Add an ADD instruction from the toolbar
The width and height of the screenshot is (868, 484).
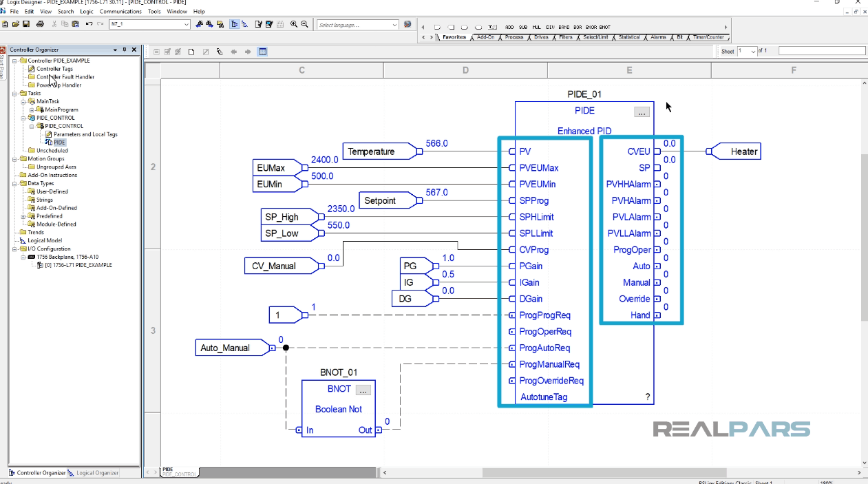(x=509, y=28)
